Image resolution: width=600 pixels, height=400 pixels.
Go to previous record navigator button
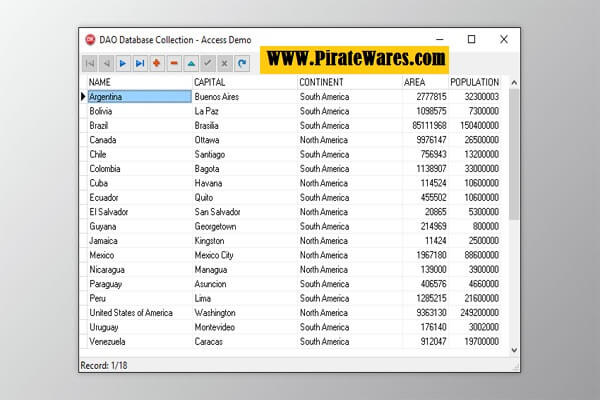pyautogui.click(x=106, y=64)
